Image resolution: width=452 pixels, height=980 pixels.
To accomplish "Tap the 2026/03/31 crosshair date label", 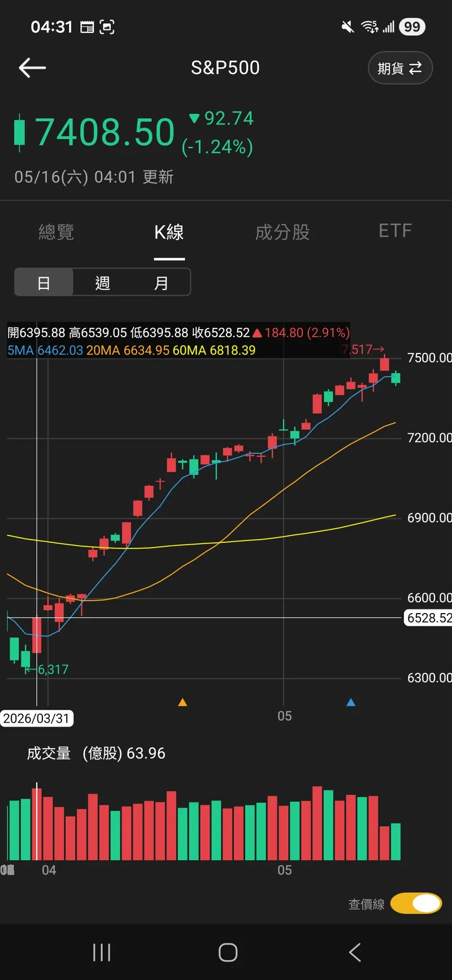I will coord(37,718).
